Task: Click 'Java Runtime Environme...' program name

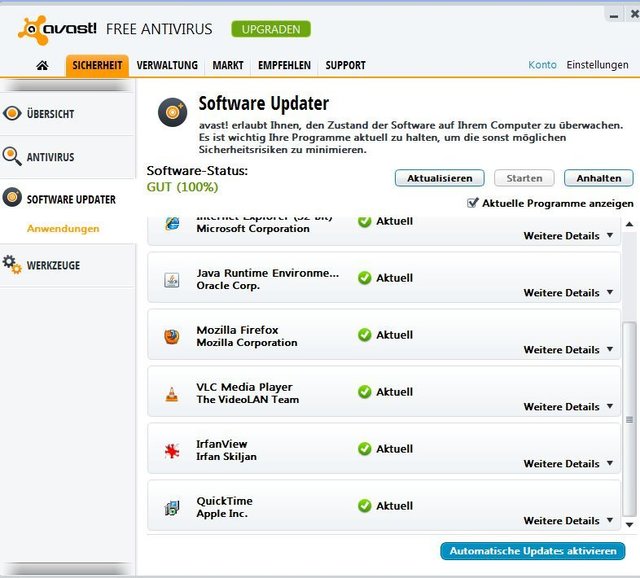Action: tap(268, 273)
